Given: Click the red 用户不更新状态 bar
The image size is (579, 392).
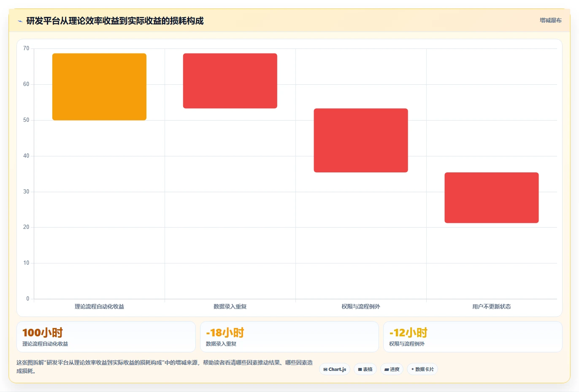Looking at the screenshot, I should [492, 198].
